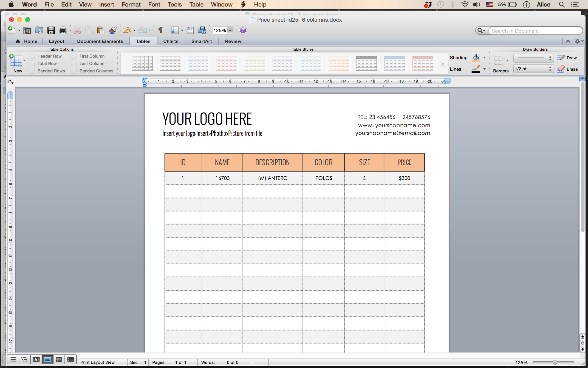Switch to Full Screen view icon
588x368 pixels.
point(71,359)
